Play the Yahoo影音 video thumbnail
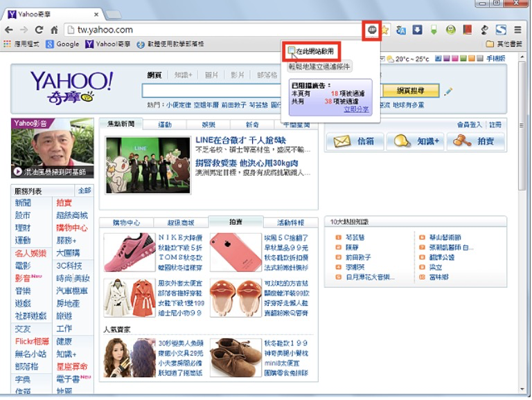Viewport: 532px width, 400px height. (x=53, y=148)
